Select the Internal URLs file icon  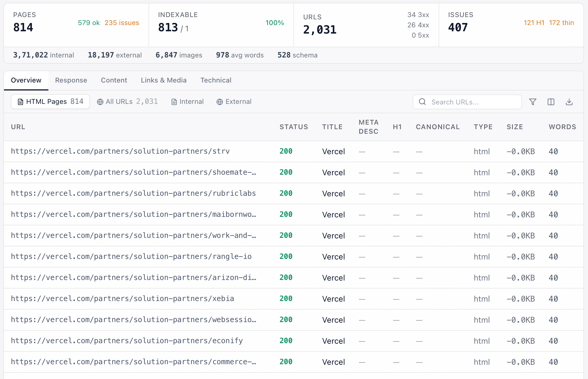[174, 102]
